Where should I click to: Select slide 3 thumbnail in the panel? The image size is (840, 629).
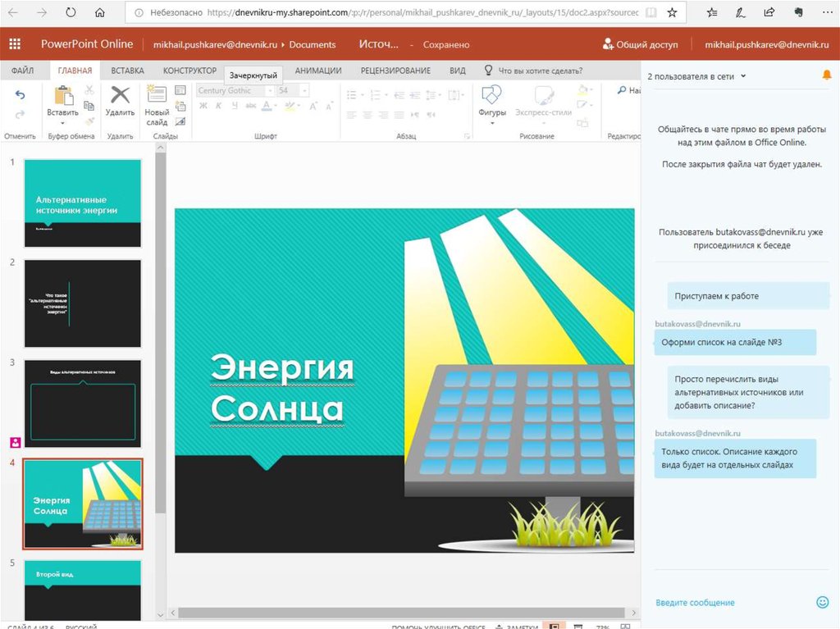pos(83,403)
